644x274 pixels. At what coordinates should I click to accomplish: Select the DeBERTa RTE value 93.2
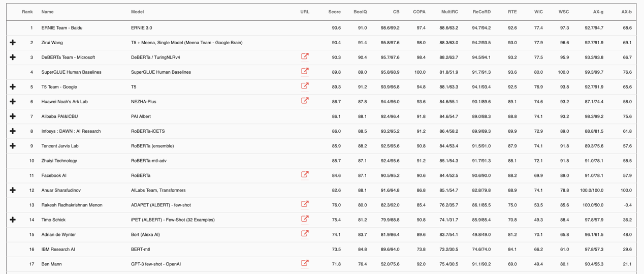click(512, 57)
